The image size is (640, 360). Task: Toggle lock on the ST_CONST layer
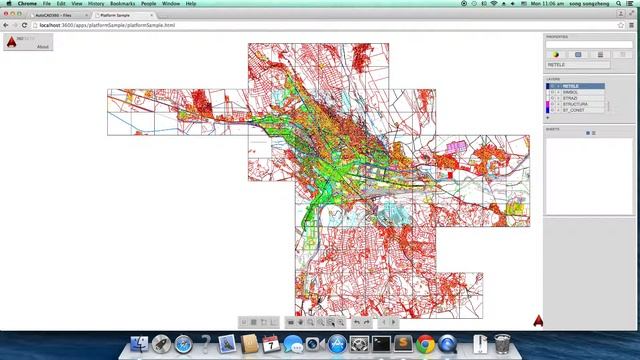(558, 110)
